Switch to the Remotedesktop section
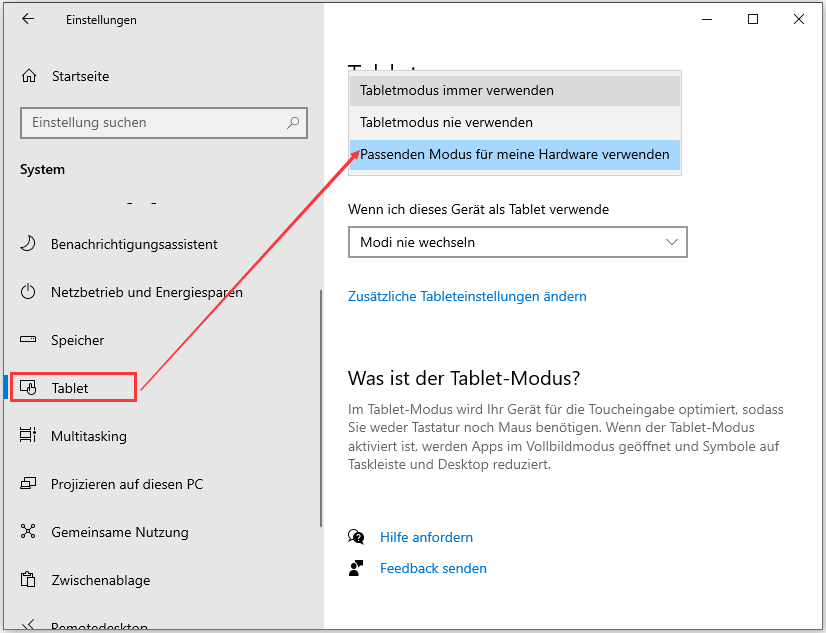The image size is (826, 633). (100, 625)
